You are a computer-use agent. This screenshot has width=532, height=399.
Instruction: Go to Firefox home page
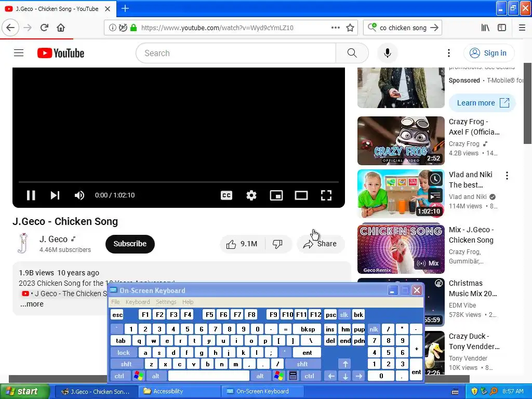point(61,28)
